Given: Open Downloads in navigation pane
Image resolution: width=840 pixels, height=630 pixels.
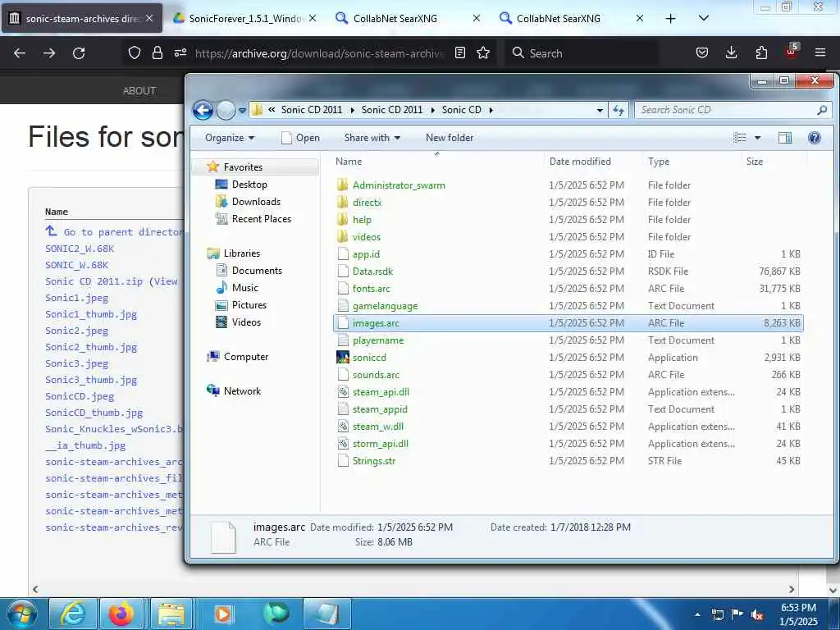Looking at the screenshot, I should [x=256, y=202].
